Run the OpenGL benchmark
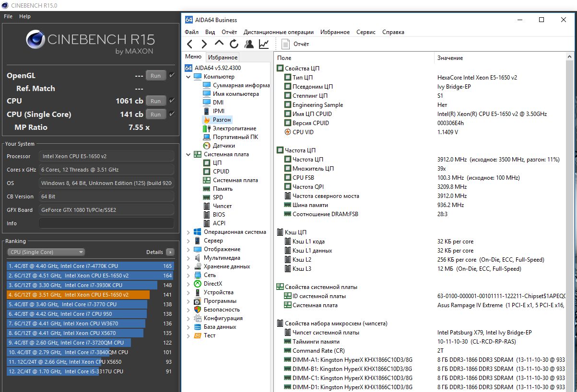The width and height of the screenshot is (577, 392). pyautogui.click(x=156, y=76)
